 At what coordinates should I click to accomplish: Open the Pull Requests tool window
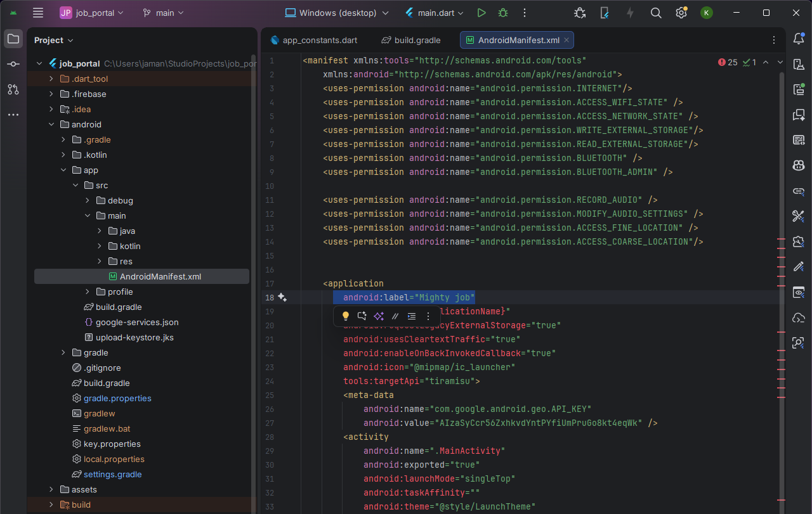pyautogui.click(x=13, y=89)
